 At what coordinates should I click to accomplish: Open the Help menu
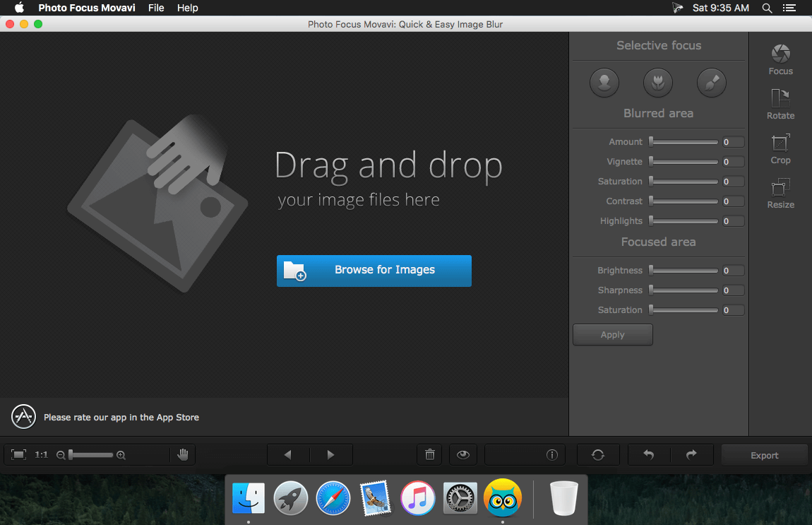pos(187,8)
